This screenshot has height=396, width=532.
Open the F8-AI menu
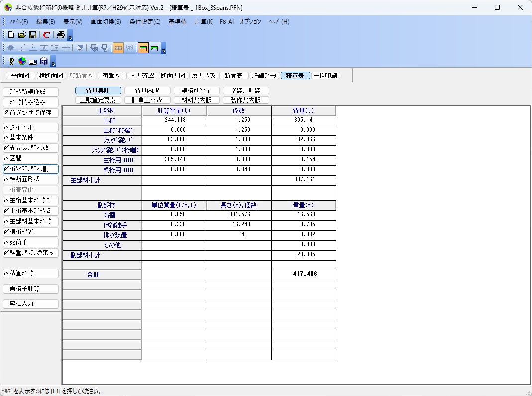pyautogui.click(x=226, y=22)
